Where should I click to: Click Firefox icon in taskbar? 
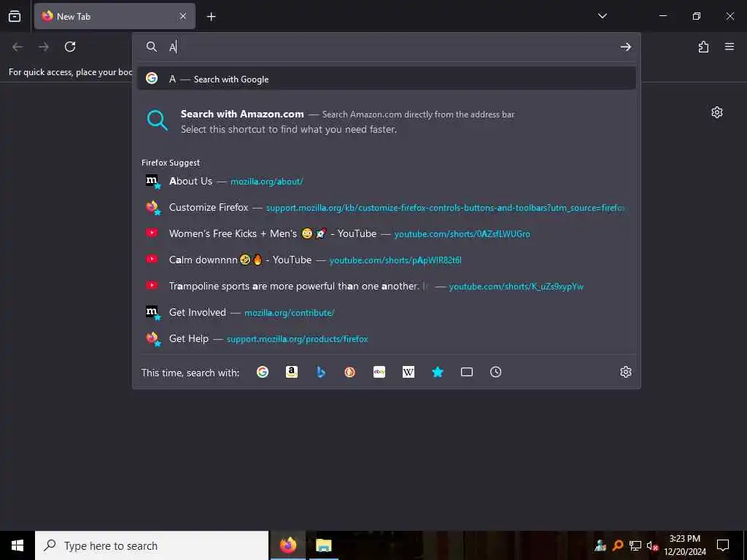(x=287, y=545)
